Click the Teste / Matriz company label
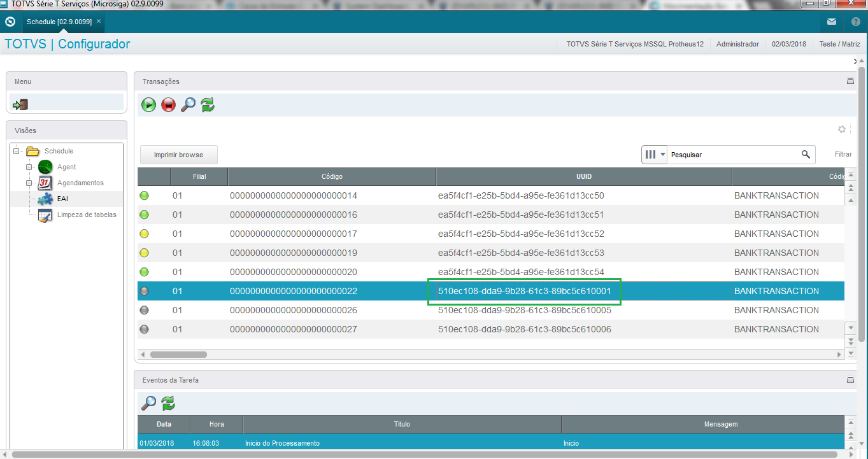868x459 pixels. pyautogui.click(x=839, y=44)
